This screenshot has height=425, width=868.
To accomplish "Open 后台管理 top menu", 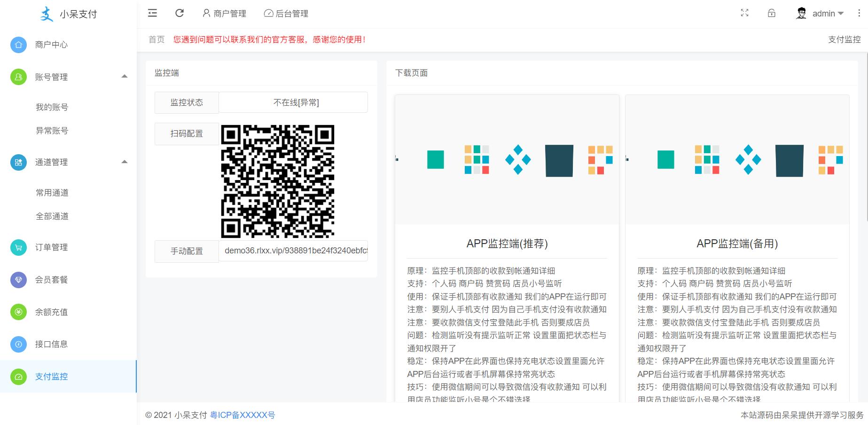I will [286, 14].
